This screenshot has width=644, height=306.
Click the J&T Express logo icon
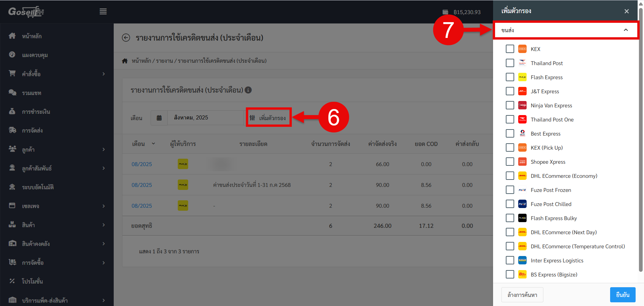coord(522,91)
